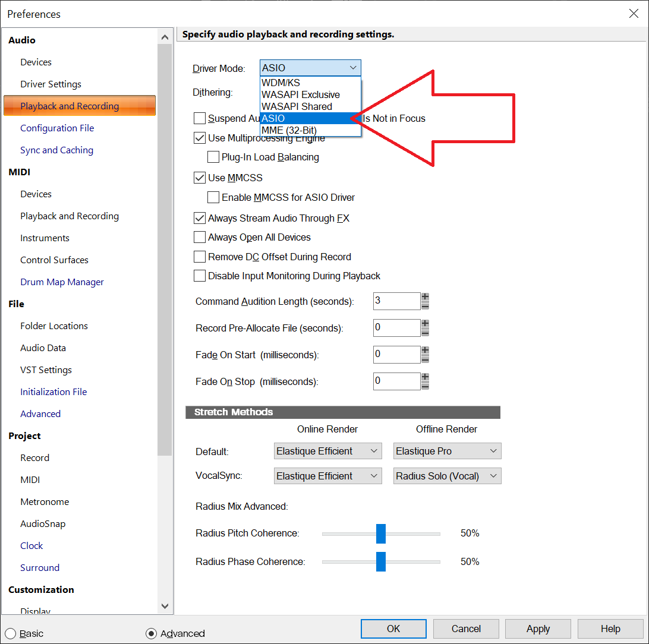Viewport: 649px width, 644px height.
Task: Enable Plug-In Load Balancing checkbox
Action: point(213,157)
